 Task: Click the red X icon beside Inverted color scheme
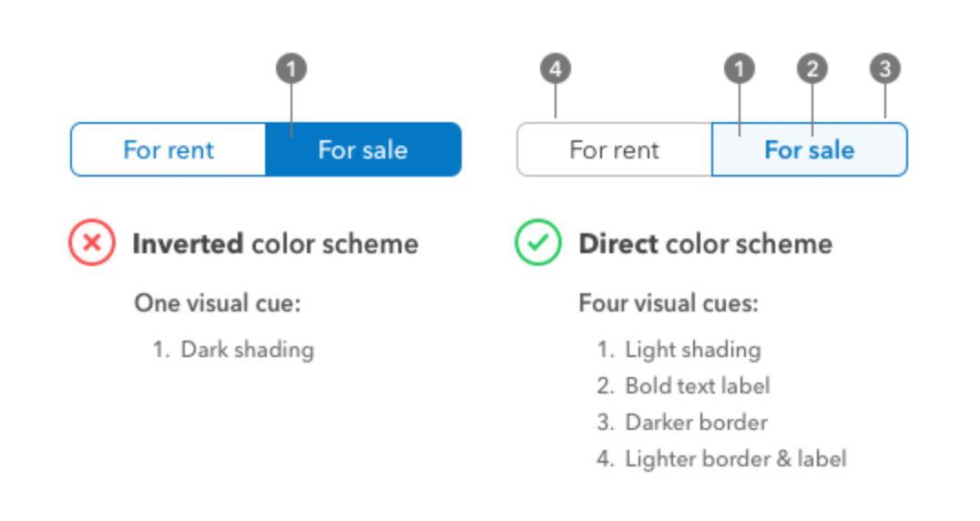coord(92,242)
